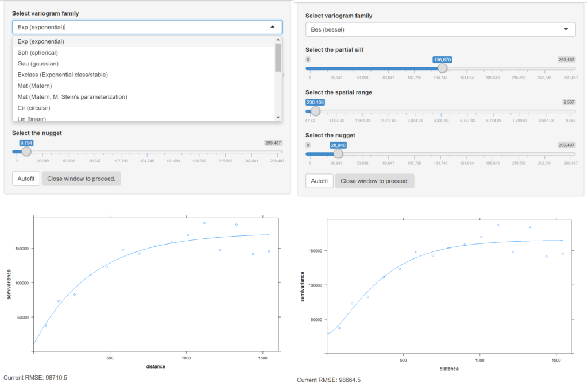Click Autofit in the right panel

coord(319,180)
